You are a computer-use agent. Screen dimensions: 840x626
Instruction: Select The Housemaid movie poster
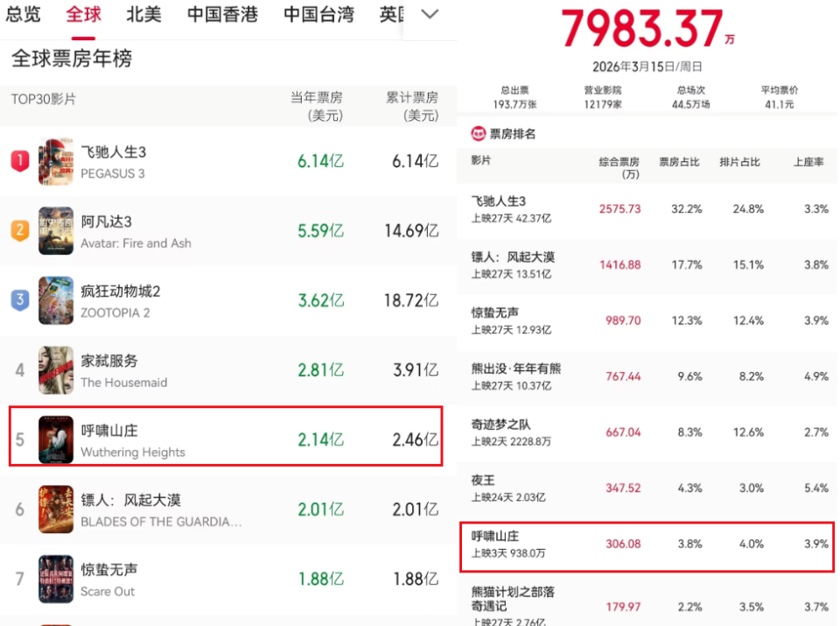(x=56, y=370)
